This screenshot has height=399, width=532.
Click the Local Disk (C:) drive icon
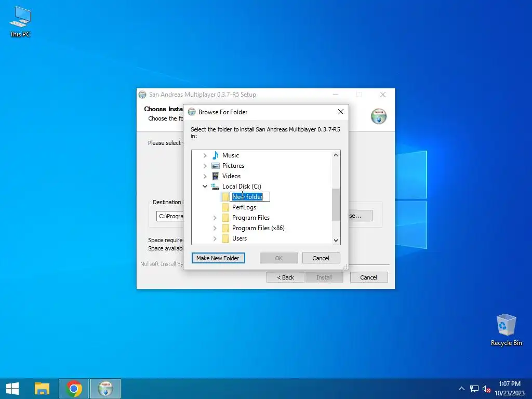(215, 187)
